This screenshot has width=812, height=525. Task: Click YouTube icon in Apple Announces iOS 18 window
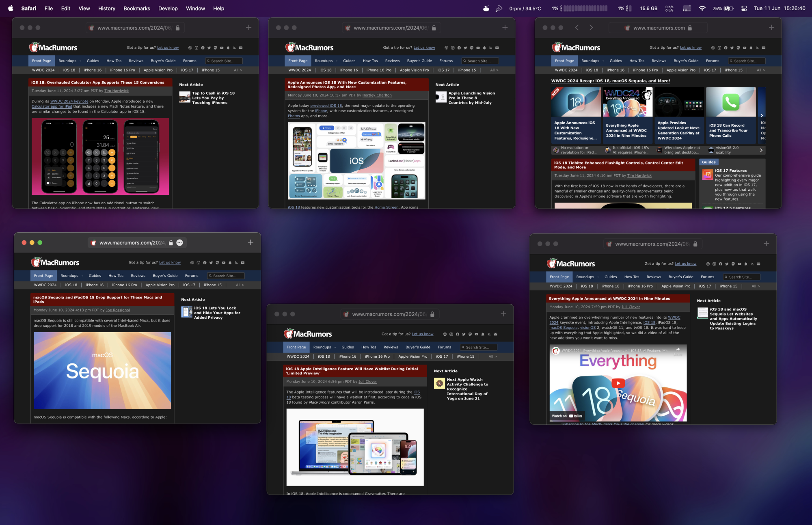pos(478,48)
